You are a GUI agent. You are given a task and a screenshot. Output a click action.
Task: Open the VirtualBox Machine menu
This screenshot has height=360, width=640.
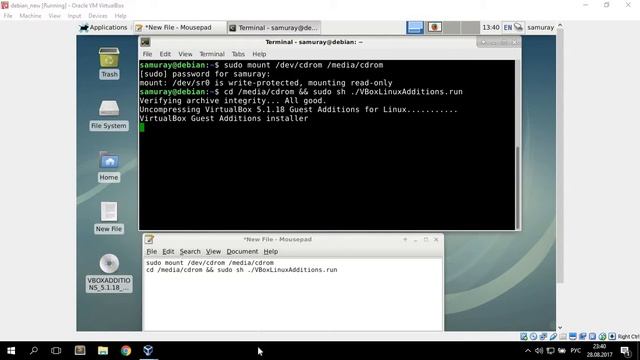pyautogui.click(x=30, y=16)
